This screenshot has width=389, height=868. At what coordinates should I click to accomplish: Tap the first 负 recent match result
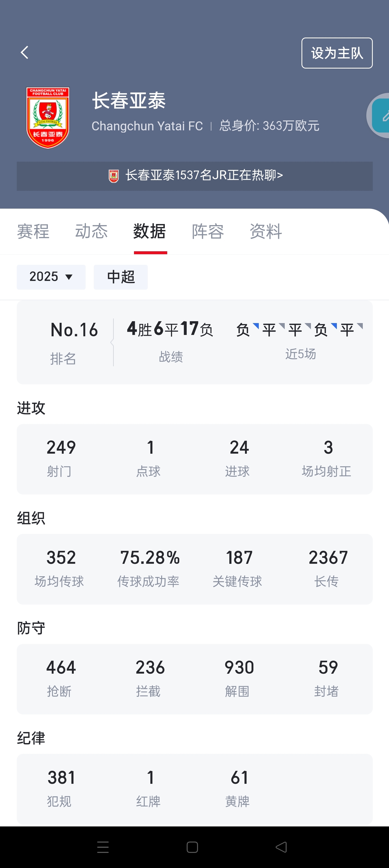coord(243,330)
